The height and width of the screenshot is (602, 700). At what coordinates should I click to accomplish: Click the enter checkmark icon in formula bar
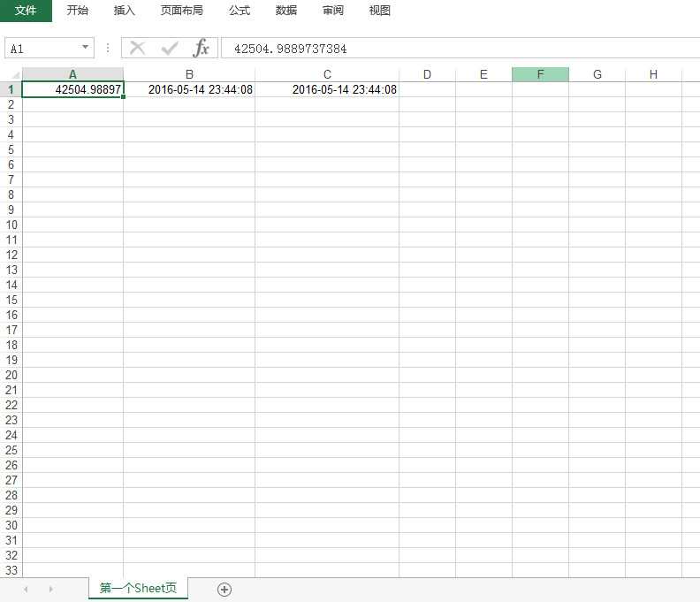click(170, 48)
